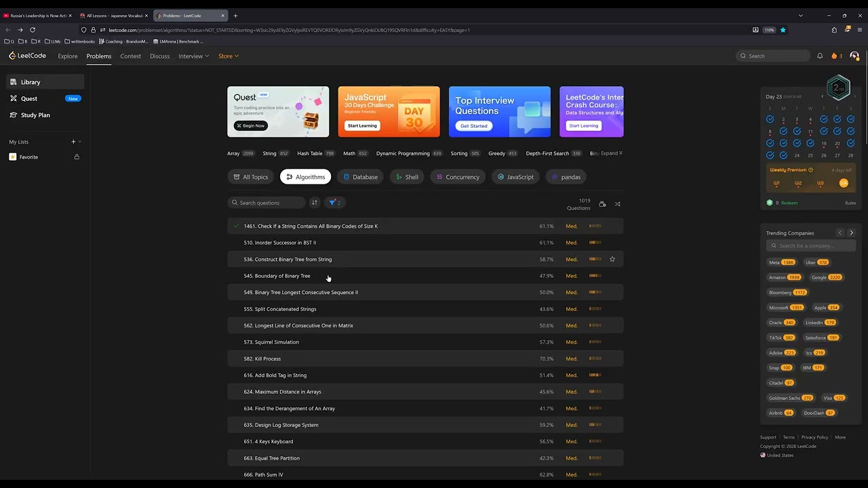Select calendar day 24
Screen dimensions: 868x488
pos(797,155)
